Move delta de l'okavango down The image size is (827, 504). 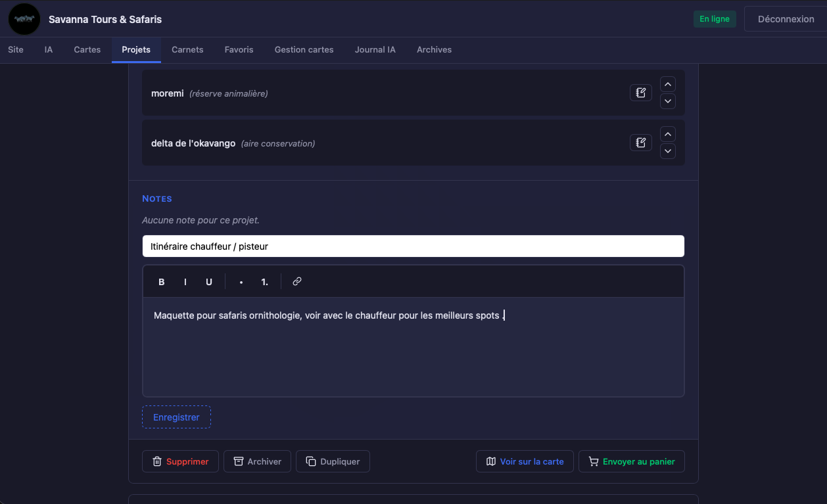pos(667,151)
